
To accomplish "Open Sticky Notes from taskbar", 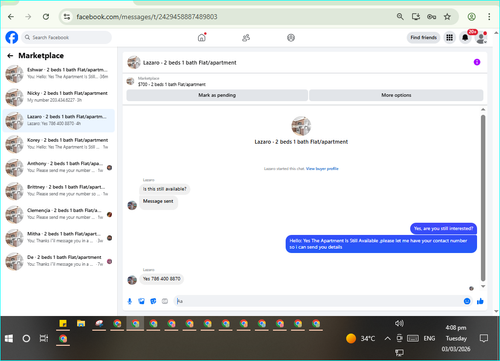I will [63, 323].
